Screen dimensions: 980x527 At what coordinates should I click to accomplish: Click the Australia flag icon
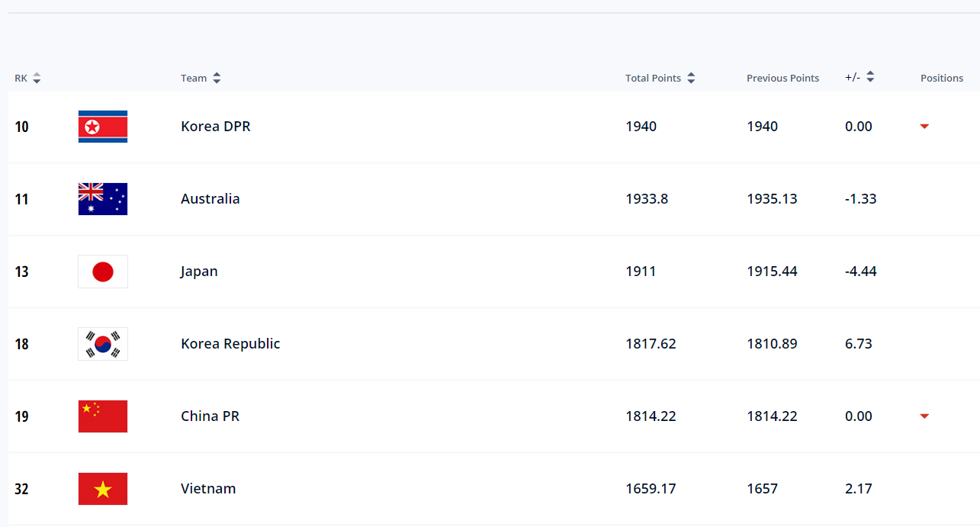pos(103,199)
